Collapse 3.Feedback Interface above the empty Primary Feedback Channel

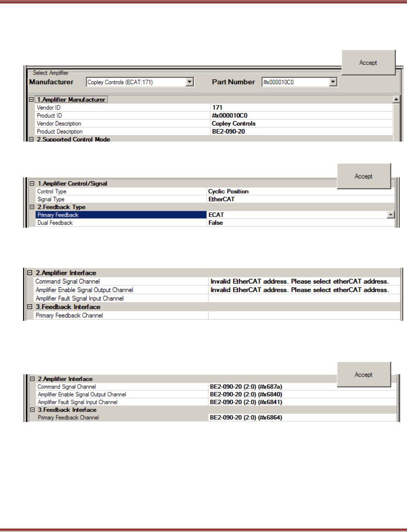click(30, 307)
